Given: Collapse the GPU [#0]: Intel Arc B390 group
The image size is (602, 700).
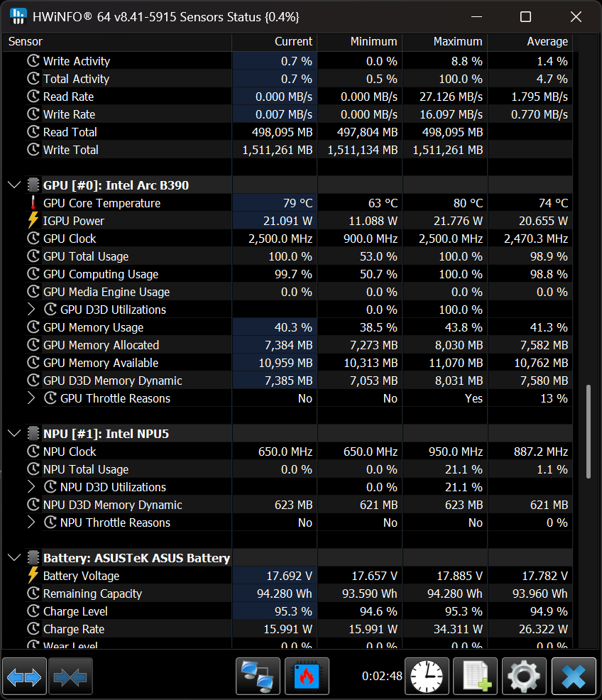Looking at the screenshot, I should click(x=14, y=185).
